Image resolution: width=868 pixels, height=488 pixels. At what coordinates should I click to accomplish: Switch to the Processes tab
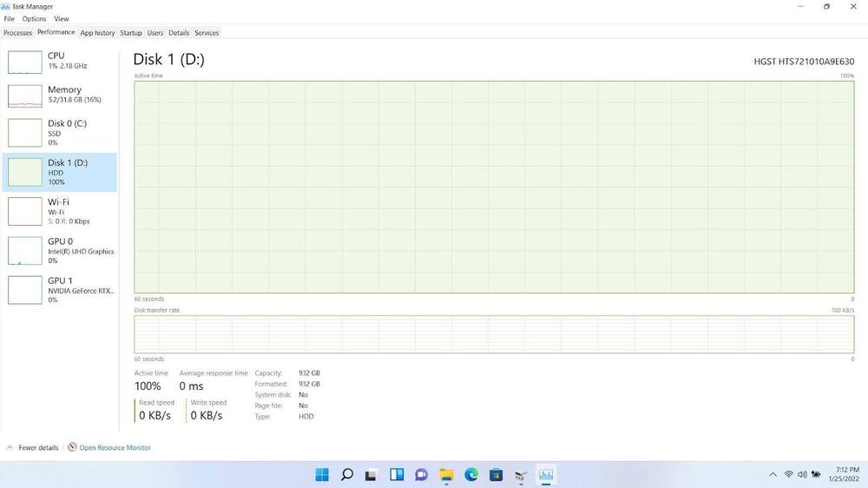tap(17, 33)
